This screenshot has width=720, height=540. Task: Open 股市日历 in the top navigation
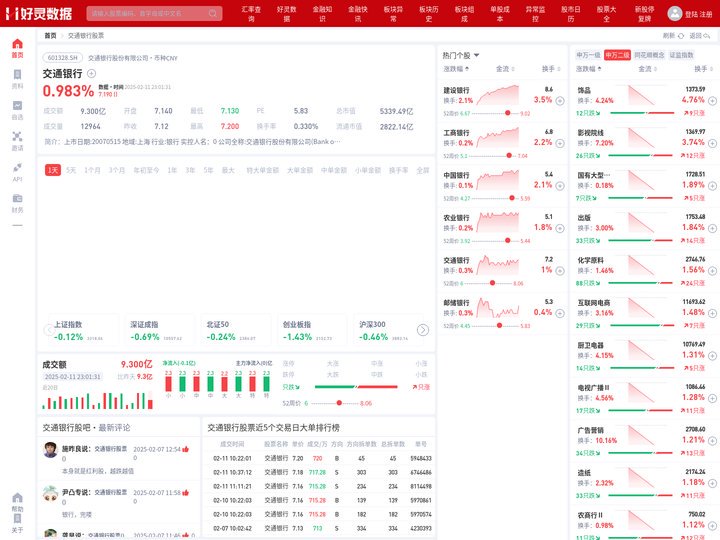point(571,14)
